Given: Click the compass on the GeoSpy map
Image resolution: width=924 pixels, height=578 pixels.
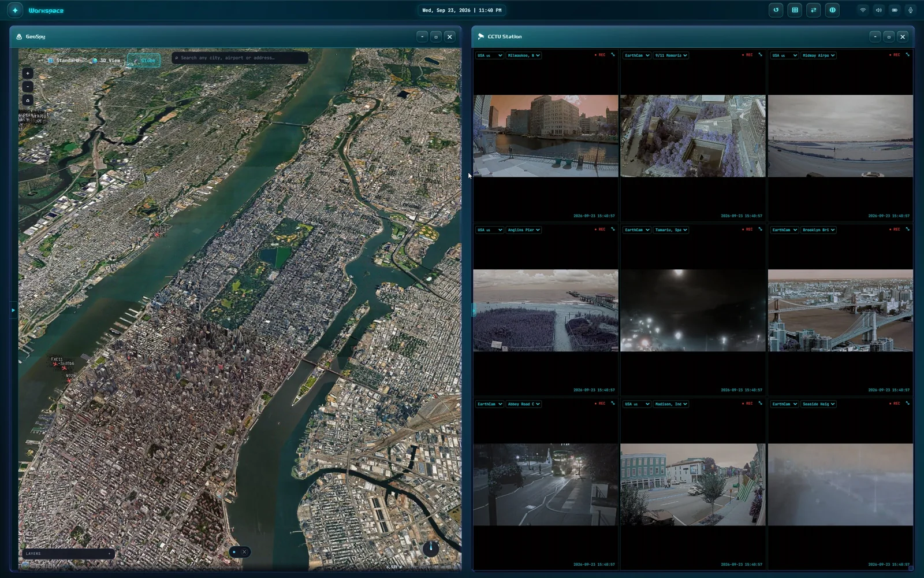Looking at the screenshot, I should click(431, 548).
